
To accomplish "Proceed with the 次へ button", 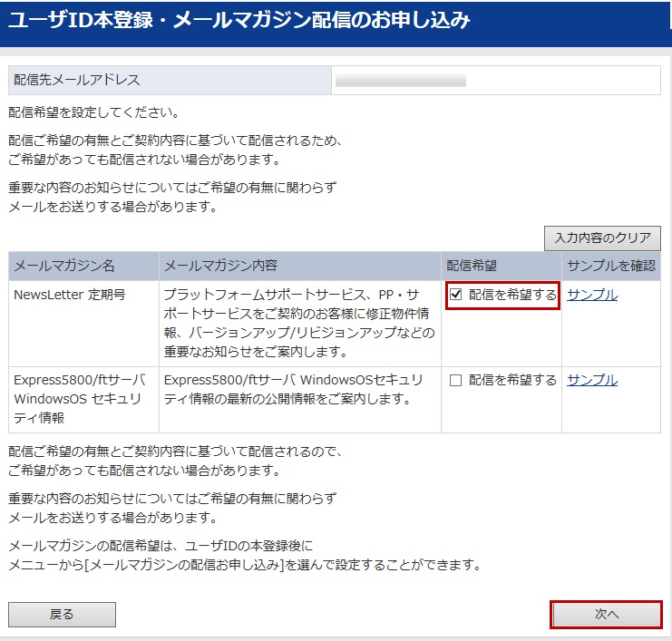I will point(606,614).
